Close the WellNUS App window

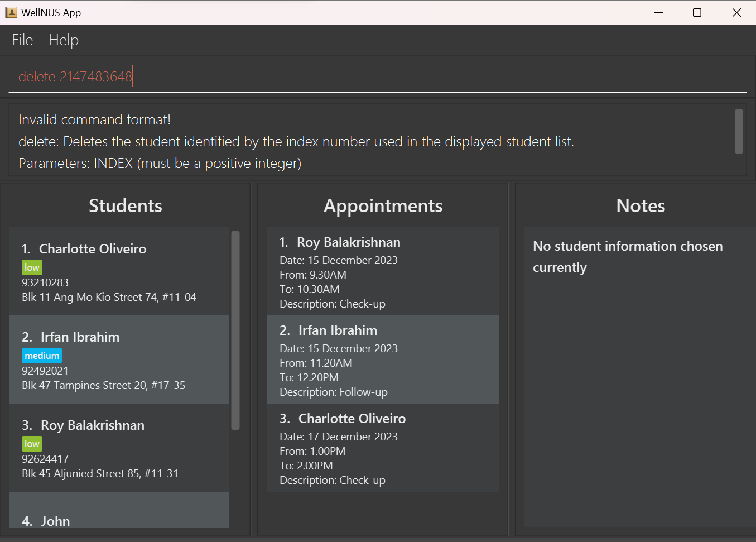tap(736, 12)
